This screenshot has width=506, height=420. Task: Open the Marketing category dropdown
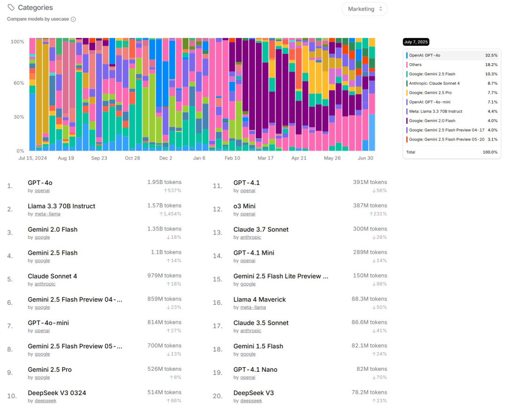point(365,9)
